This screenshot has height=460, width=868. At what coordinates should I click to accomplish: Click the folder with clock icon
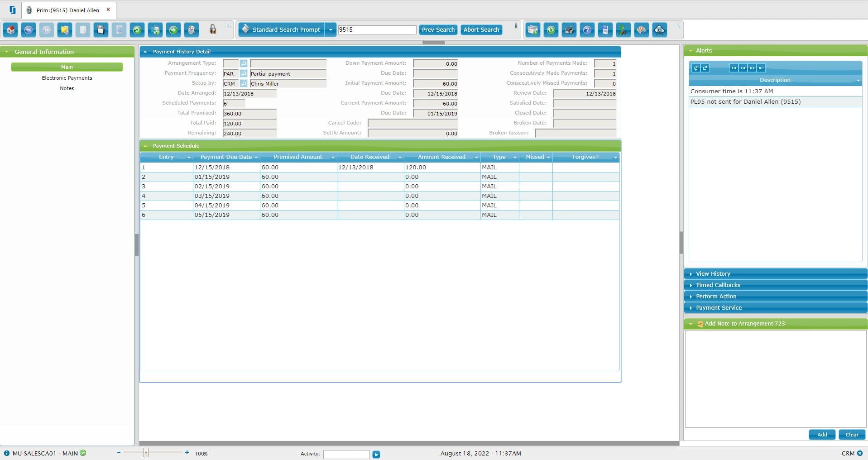click(65, 30)
